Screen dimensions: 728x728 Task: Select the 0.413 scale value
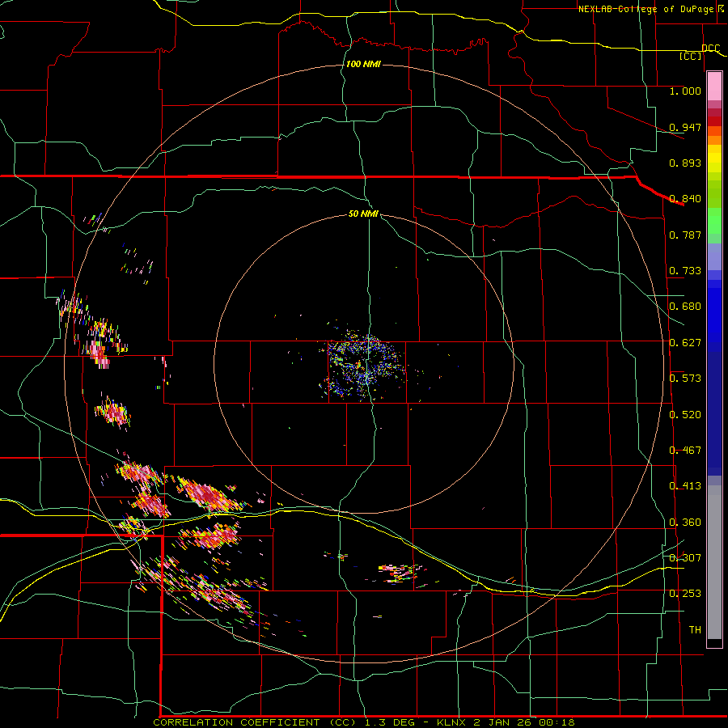[x=685, y=486]
